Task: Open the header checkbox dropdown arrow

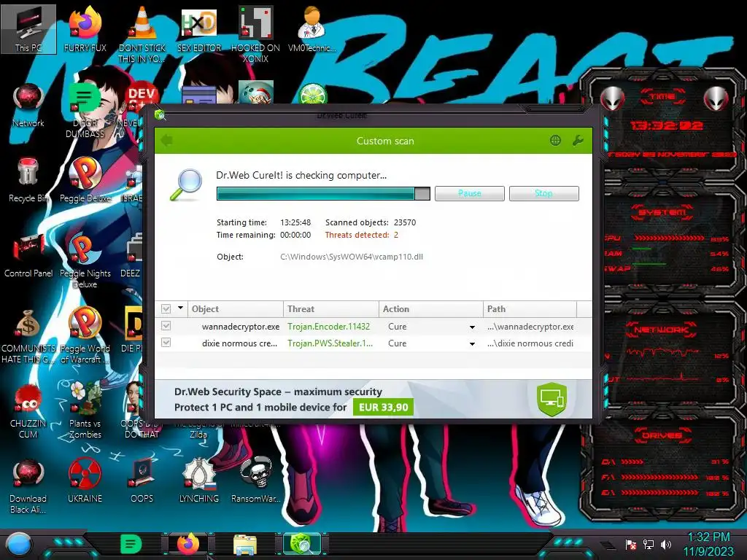Action: 181,308
